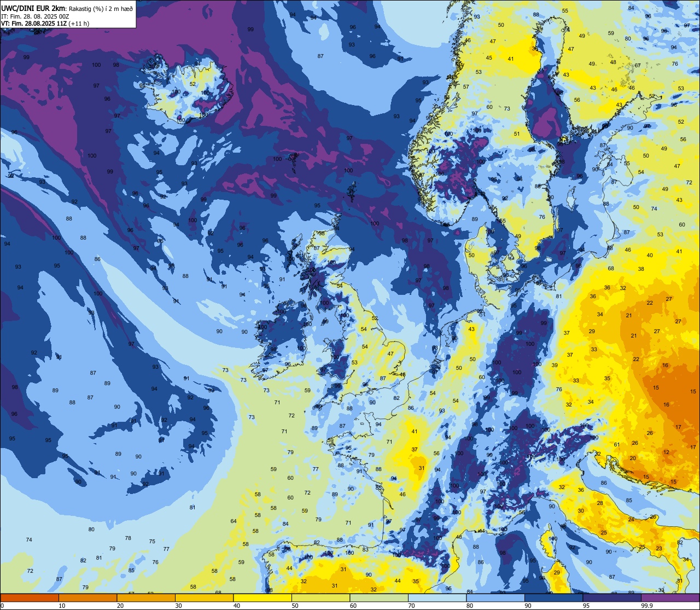The width and height of the screenshot is (700, 610).
Task: Pick the 60–70 light green legend swatch
Action: point(379,597)
